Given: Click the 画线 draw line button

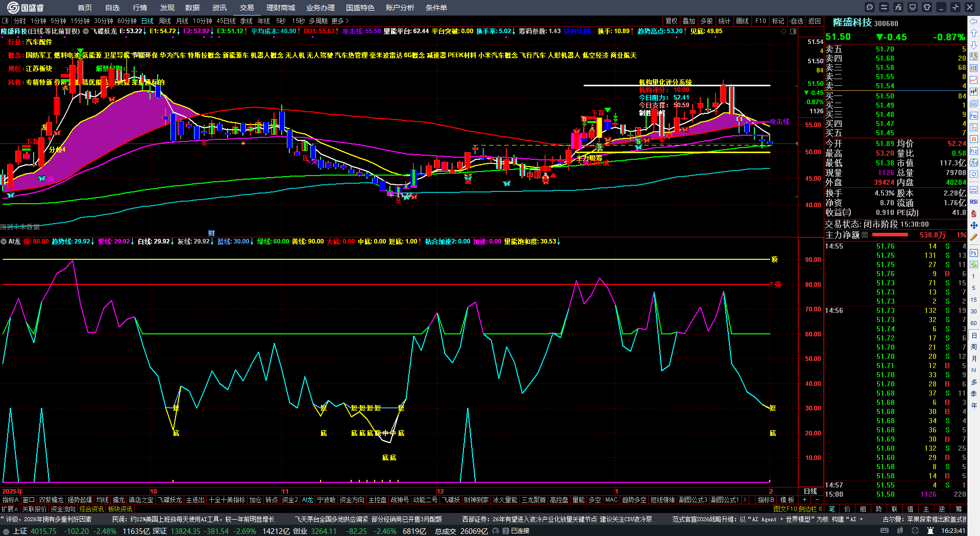Looking at the screenshot, I should point(743,21).
